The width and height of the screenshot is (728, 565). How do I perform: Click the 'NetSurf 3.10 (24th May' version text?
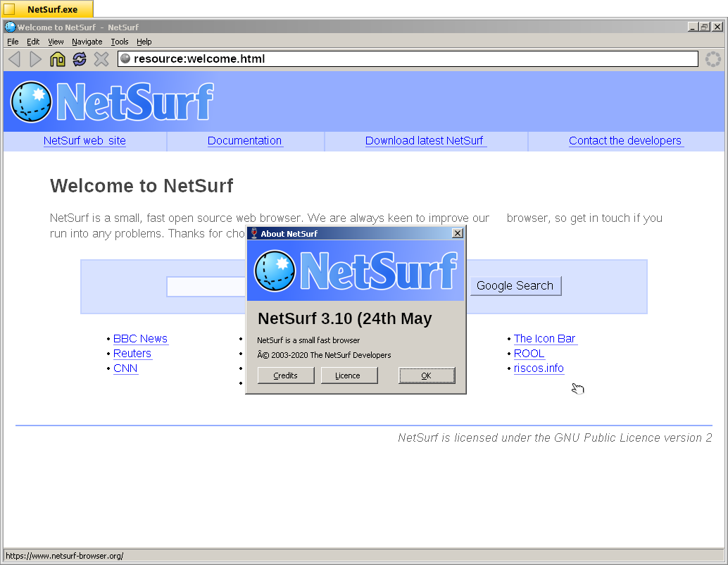(344, 318)
